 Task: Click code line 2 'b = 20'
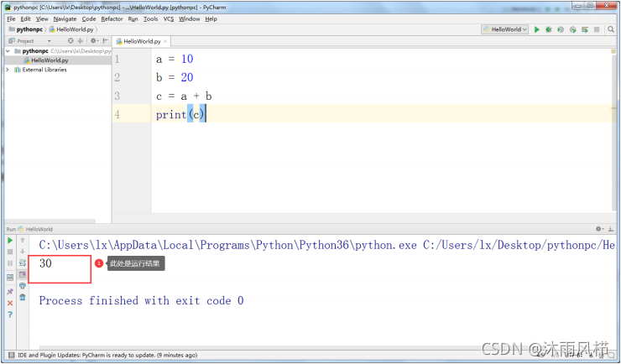click(175, 77)
